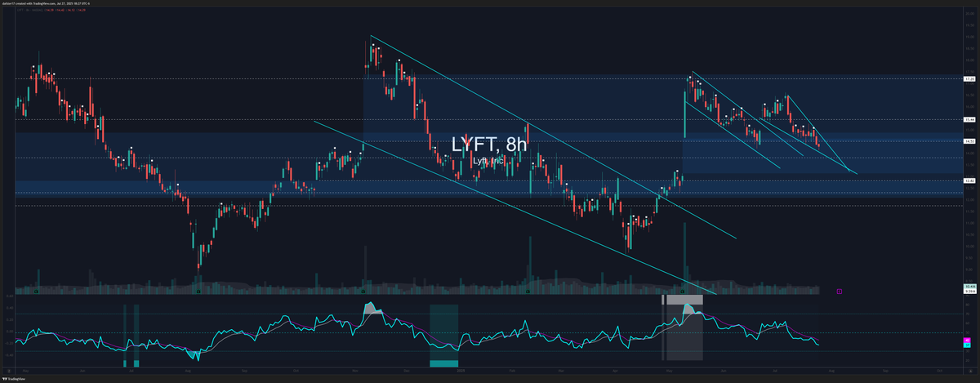Click the 14.53 current price label

(970, 141)
